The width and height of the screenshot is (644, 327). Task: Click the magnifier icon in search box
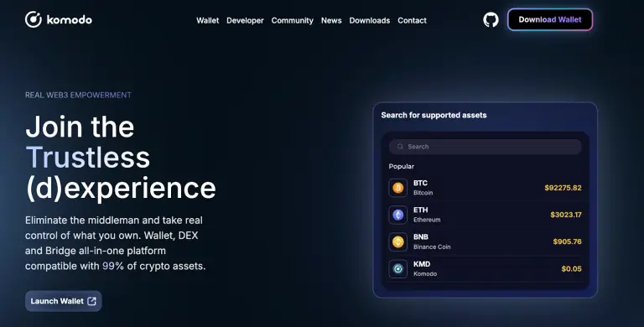pos(400,147)
